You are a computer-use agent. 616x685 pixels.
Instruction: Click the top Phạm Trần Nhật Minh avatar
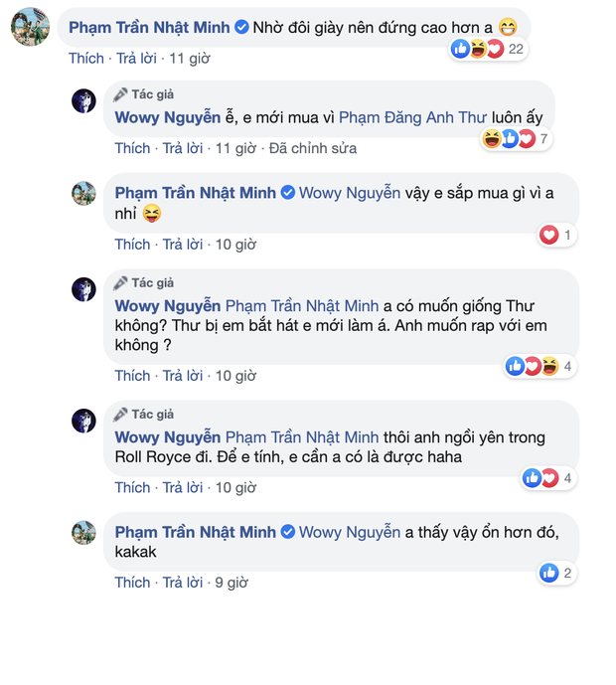click(29, 27)
